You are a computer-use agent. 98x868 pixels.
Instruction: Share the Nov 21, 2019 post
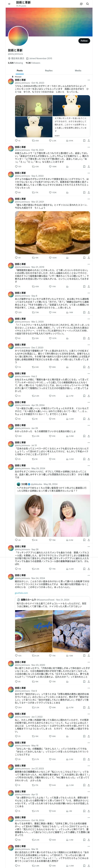(89, 286)
